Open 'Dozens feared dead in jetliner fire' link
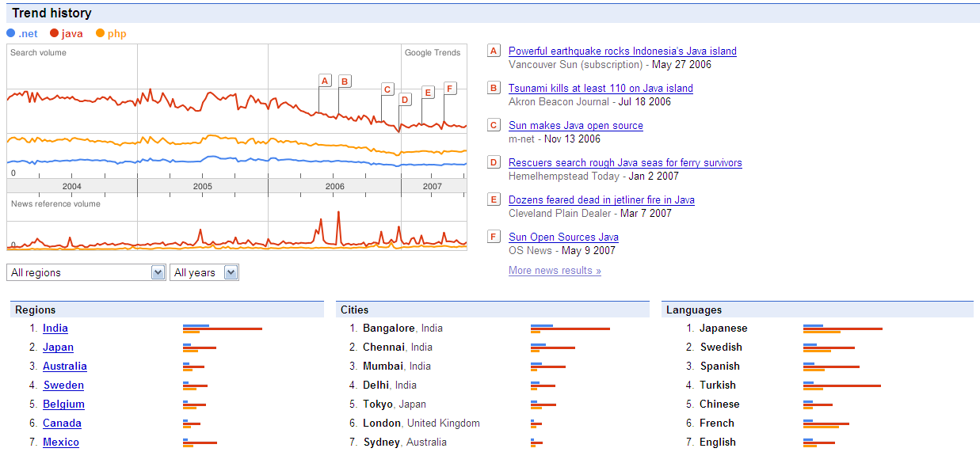Viewport: 980px width, 452px height. point(601,199)
